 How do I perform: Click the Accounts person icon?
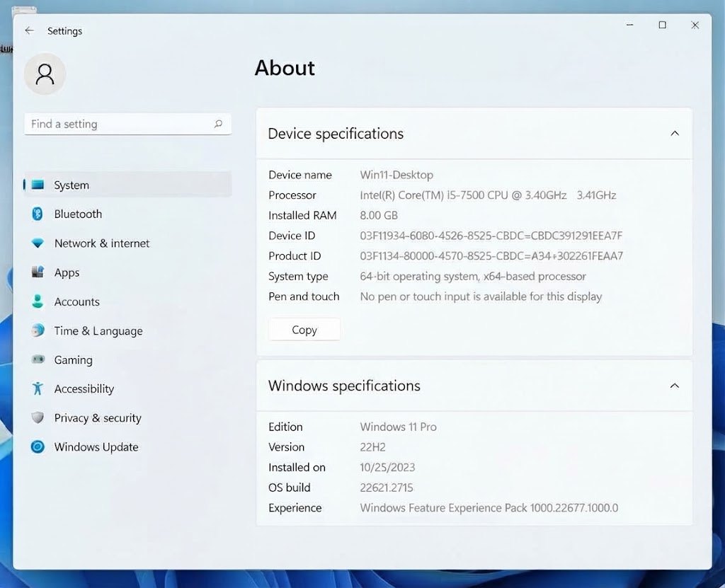tap(38, 301)
